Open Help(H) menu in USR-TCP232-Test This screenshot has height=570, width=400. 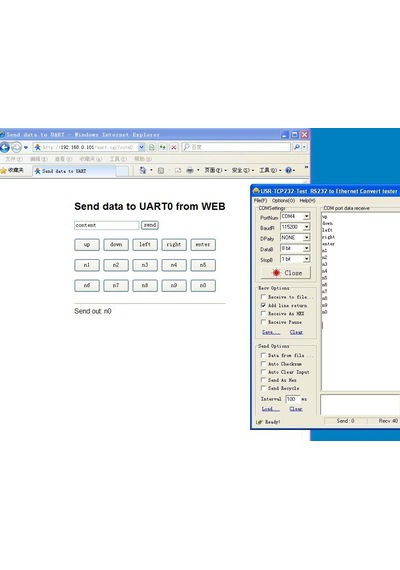tap(307, 201)
